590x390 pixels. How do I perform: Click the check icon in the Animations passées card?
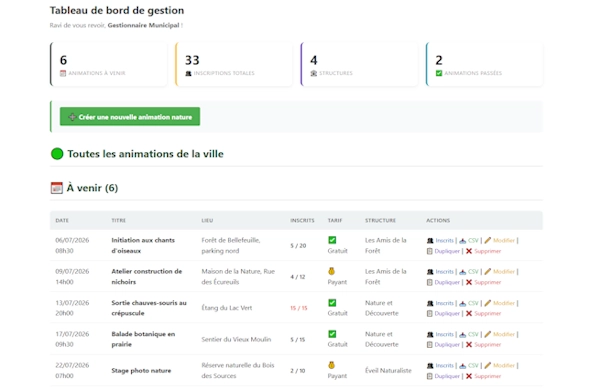coord(439,73)
